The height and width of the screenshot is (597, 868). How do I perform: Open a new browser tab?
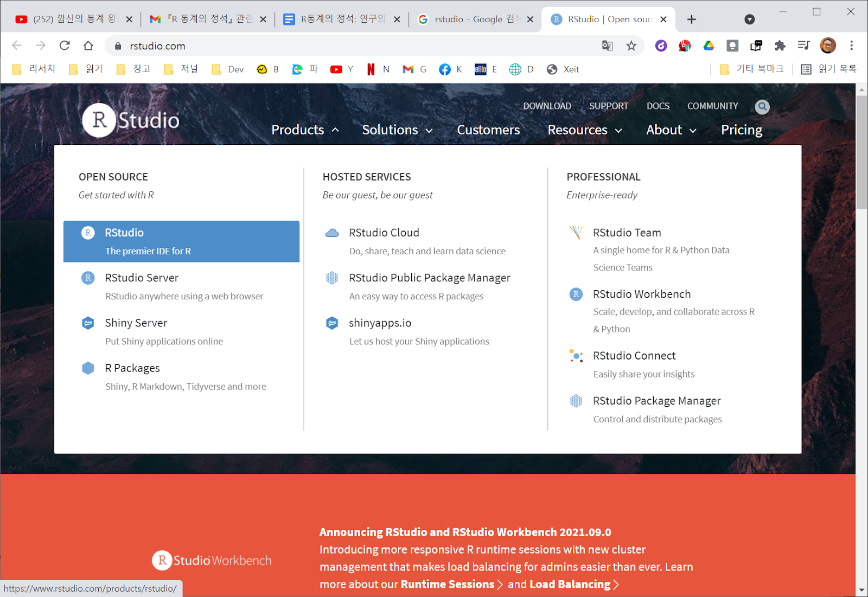pos(691,20)
